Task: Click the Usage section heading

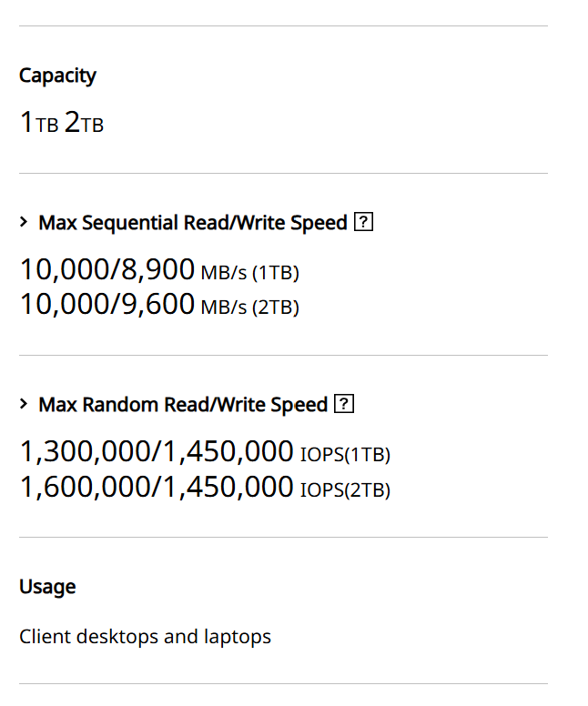Action: (x=47, y=587)
